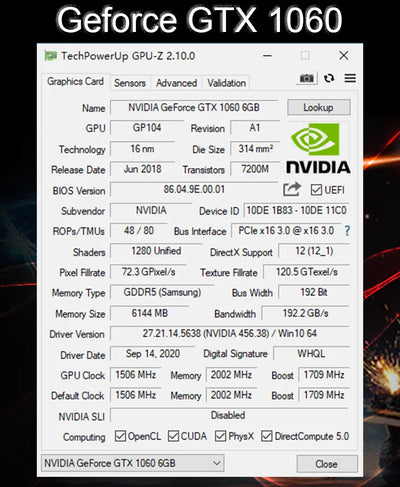
Task: Click the Driver Version label
Action: click(x=77, y=334)
